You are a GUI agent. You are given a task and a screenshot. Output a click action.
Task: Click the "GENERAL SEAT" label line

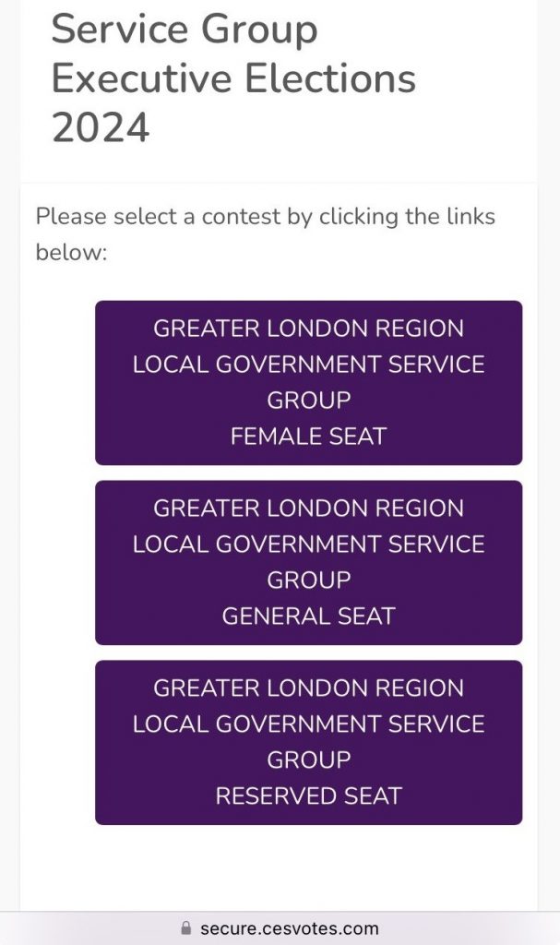(308, 616)
